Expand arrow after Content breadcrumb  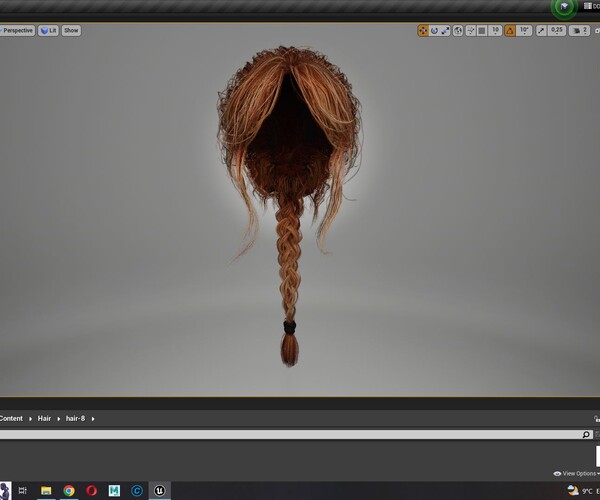30,419
